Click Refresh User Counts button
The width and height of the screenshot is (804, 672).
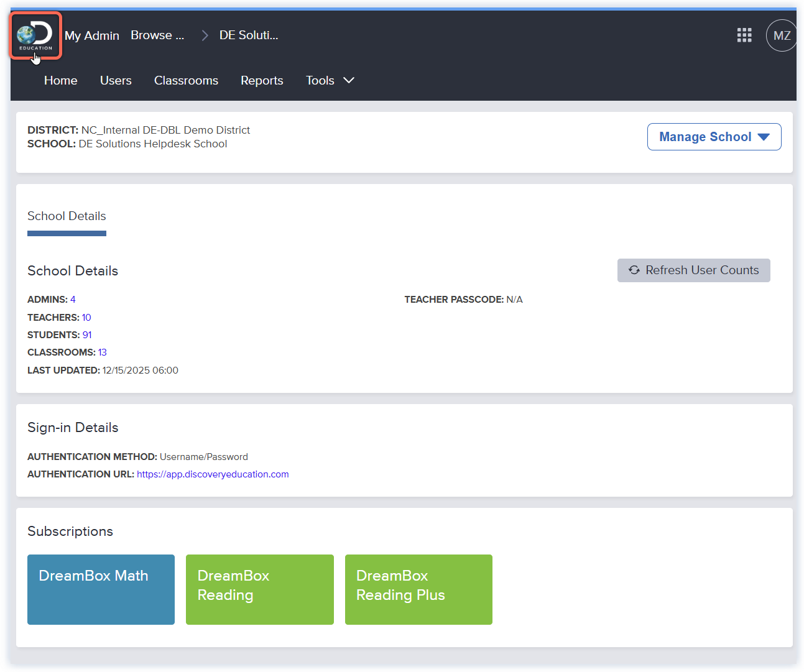point(693,270)
